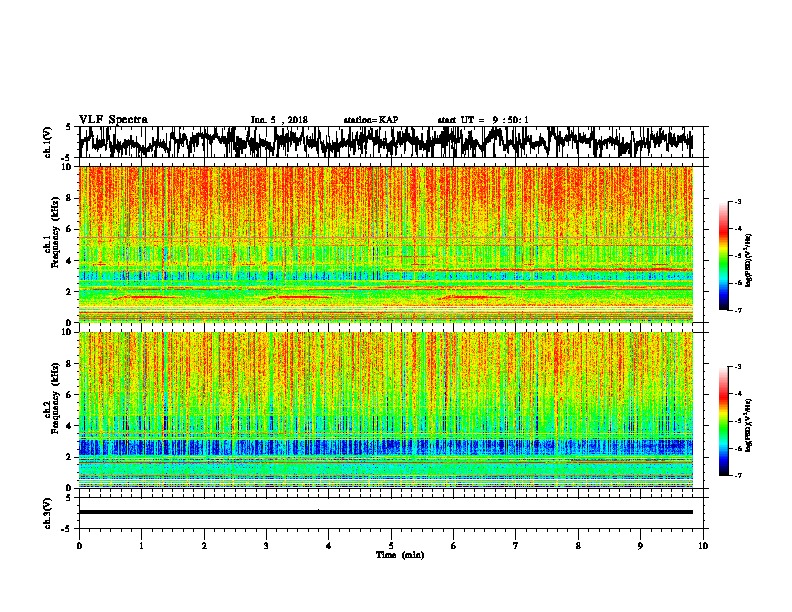Click the ch.1(V) axis "-5" tick label

click(67, 158)
